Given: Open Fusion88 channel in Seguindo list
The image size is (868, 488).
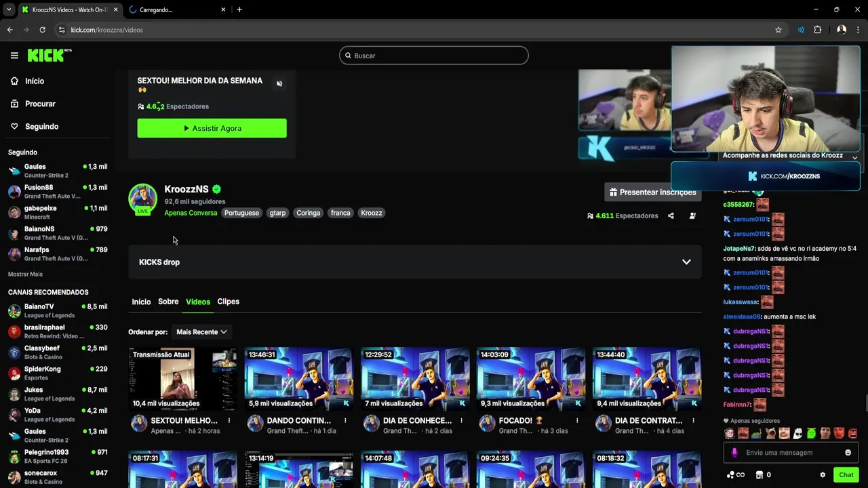Looking at the screenshot, I should [x=57, y=192].
